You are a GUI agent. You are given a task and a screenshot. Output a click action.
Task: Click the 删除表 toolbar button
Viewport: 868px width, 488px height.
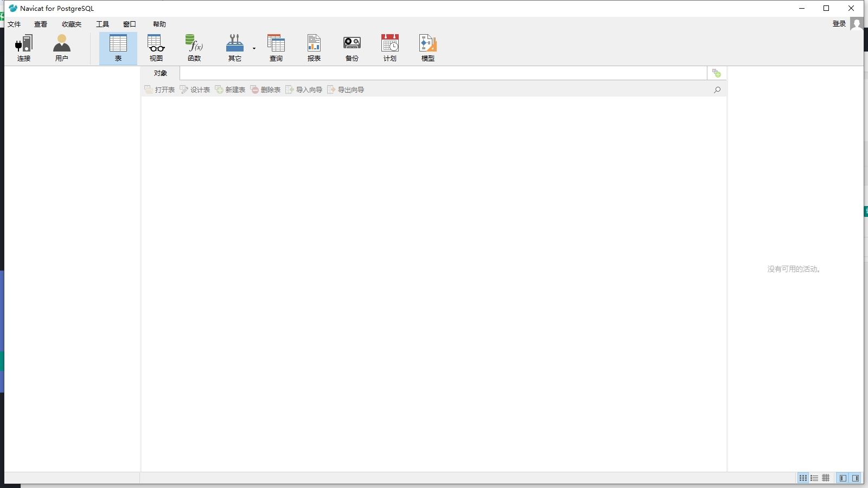point(265,89)
